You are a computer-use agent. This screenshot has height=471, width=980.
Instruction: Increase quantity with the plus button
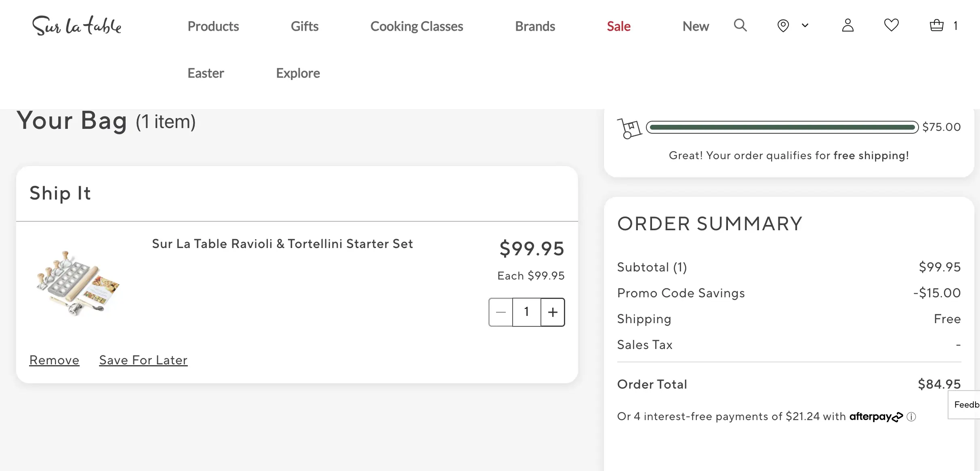click(x=553, y=312)
